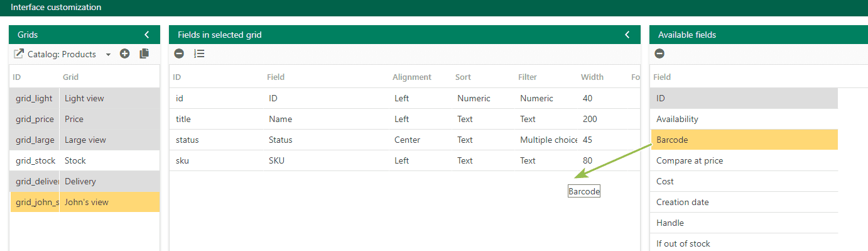The height and width of the screenshot is (251, 868).
Task: Click the minus icon under Available fields
Action: (x=659, y=54)
